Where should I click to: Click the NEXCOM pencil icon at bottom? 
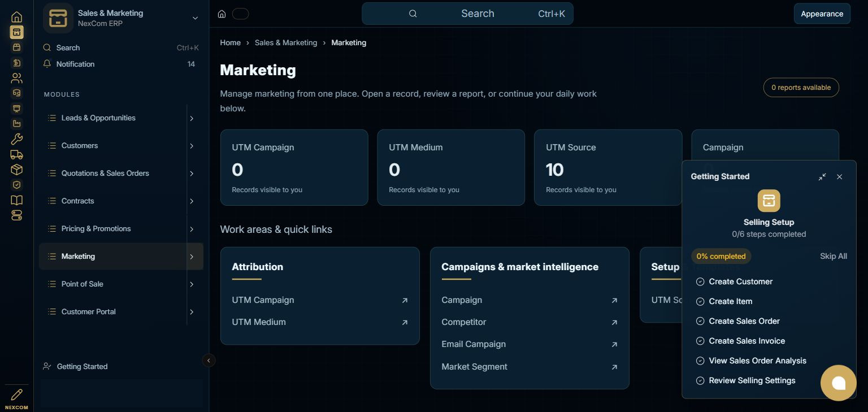17,394
